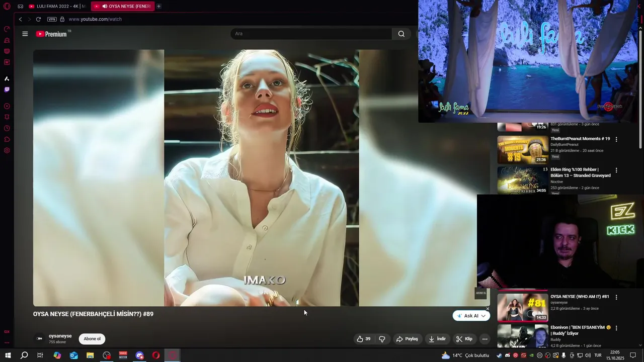Select the OYSA NEYSE browser tab
The image size is (644, 362).
click(x=123, y=7)
